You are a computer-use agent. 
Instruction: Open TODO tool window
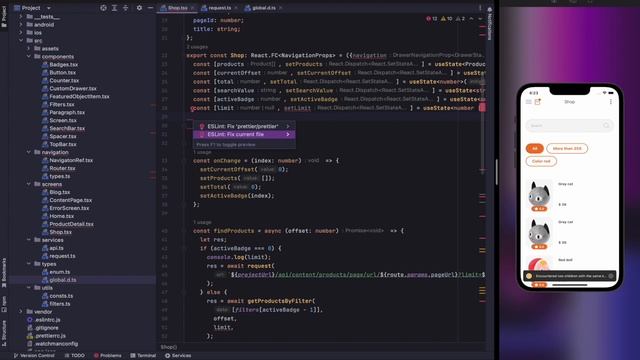click(x=75, y=356)
